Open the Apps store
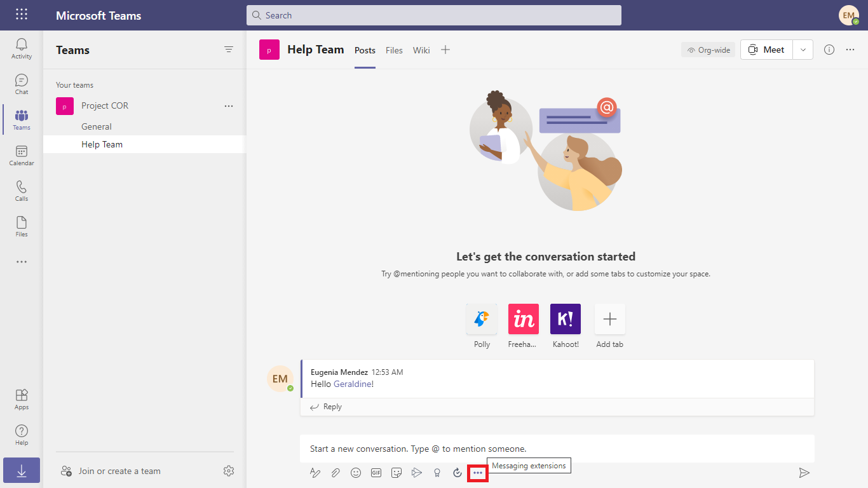 22,399
